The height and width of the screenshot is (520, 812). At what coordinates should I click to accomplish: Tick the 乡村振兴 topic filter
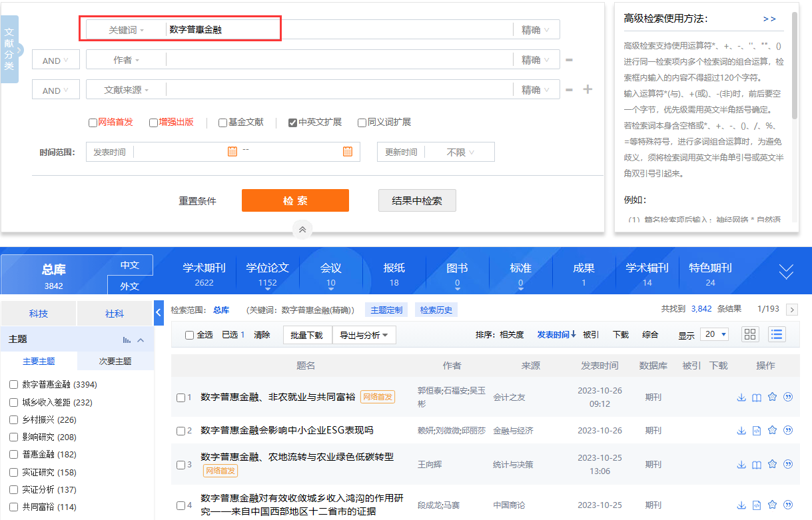coord(13,420)
